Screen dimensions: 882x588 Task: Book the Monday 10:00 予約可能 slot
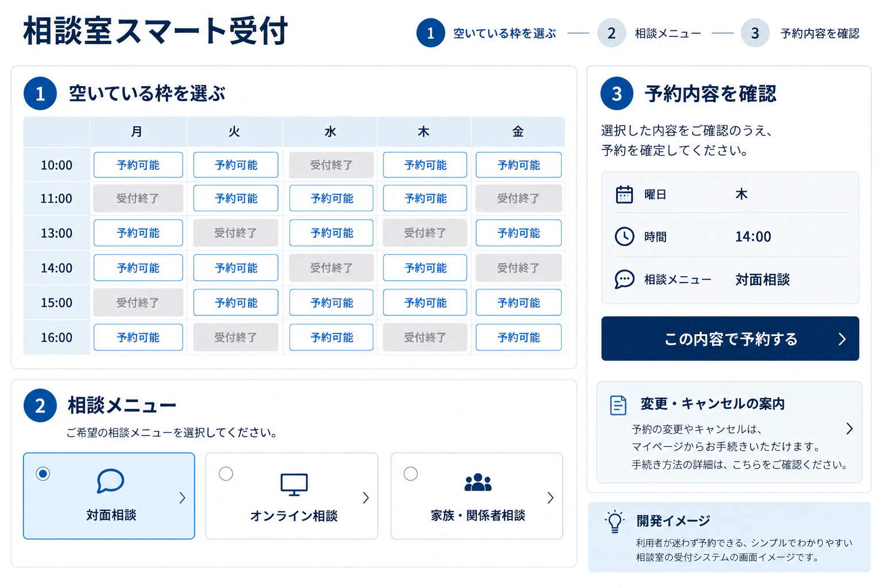point(138,165)
